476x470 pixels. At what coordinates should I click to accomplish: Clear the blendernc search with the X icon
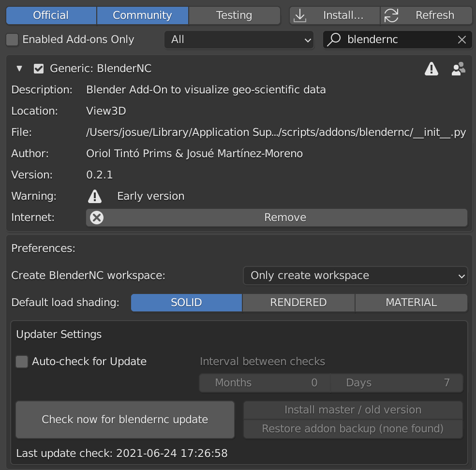coord(461,40)
